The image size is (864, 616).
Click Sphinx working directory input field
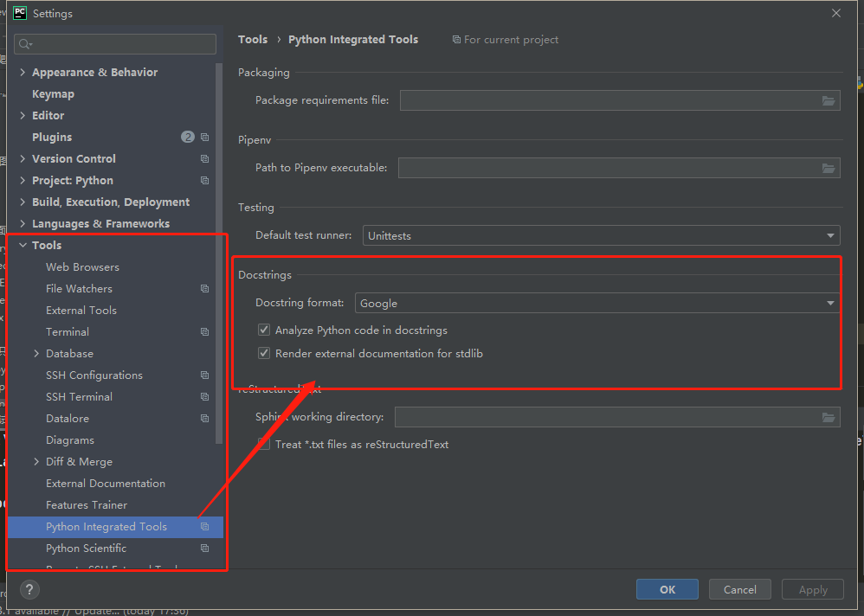point(617,417)
